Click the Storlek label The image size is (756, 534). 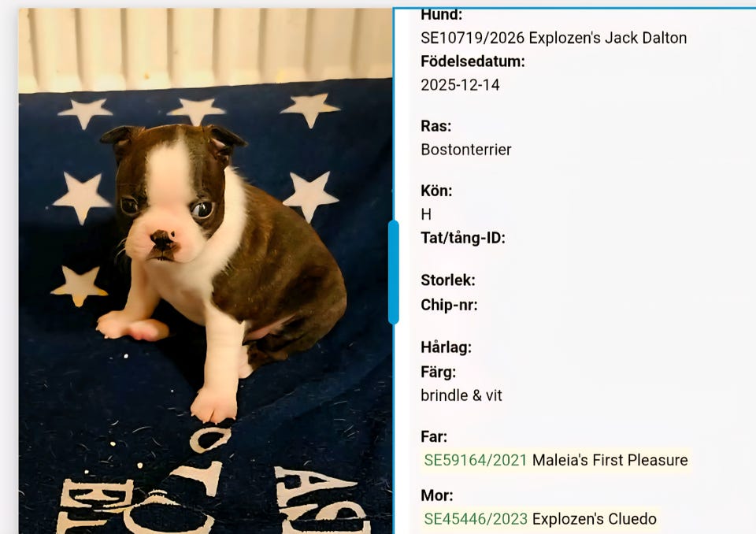pyautogui.click(x=448, y=280)
